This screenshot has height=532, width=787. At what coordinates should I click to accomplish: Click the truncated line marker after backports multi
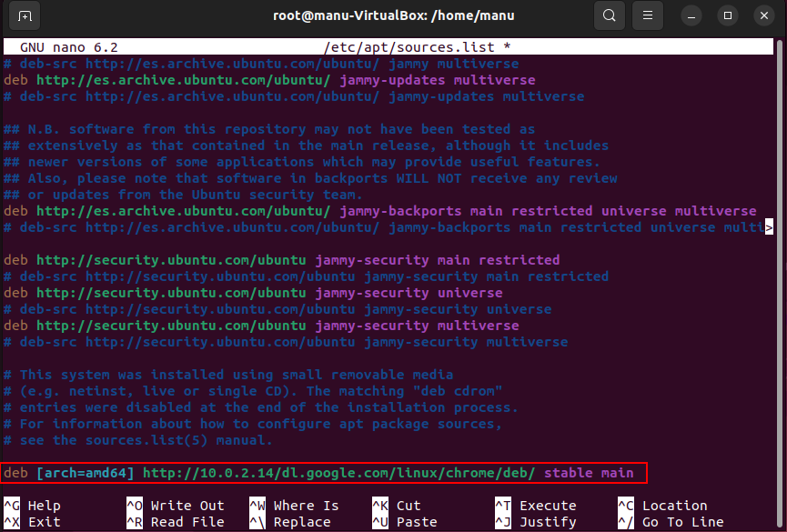[x=769, y=227]
